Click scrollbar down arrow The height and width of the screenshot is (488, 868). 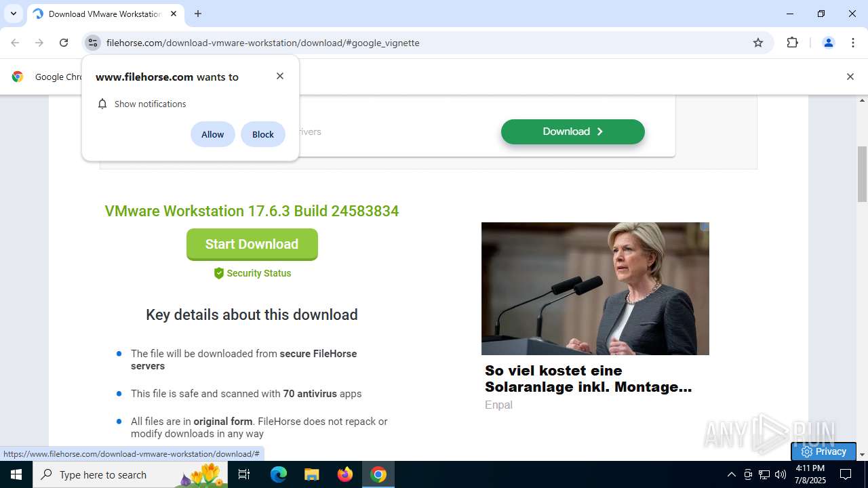[x=863, y=455]
